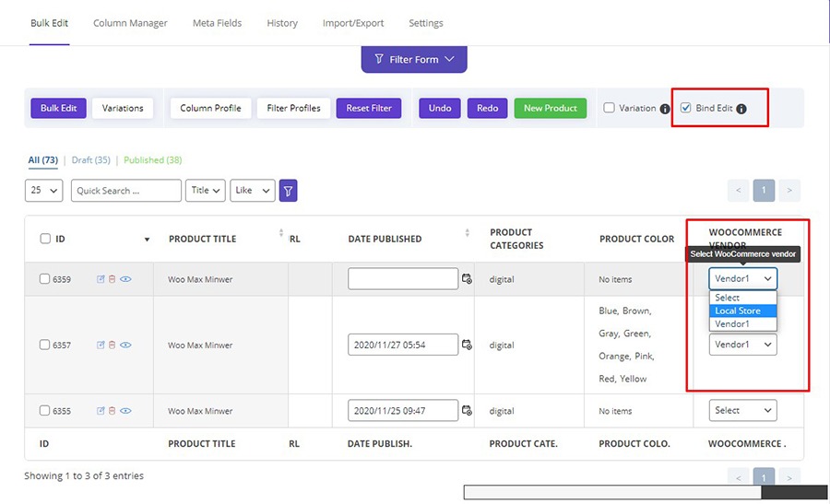Click the view eye icon for product 6359
The width and height of the screenshot is (830, 504).
pyautogui.click(x=125, y=278)
